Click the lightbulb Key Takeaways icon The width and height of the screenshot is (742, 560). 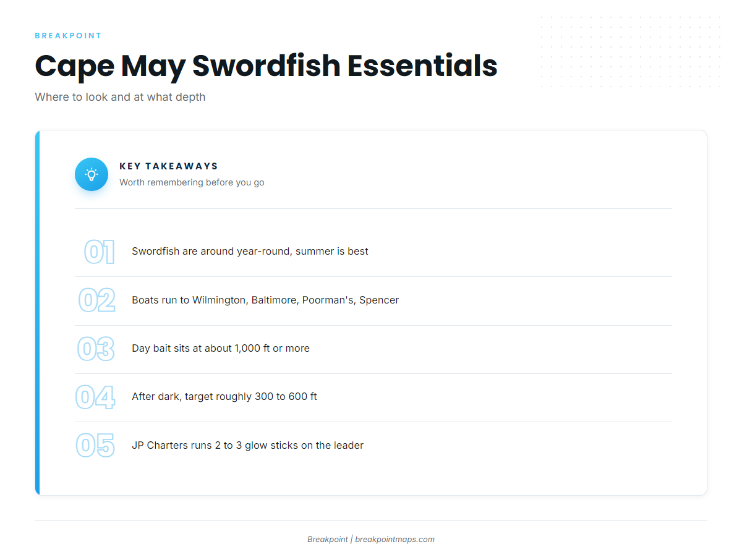coord(92,174)
